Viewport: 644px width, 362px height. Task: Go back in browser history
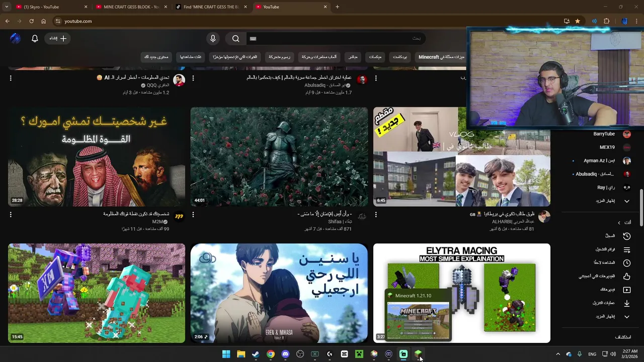tap(7, 21)
